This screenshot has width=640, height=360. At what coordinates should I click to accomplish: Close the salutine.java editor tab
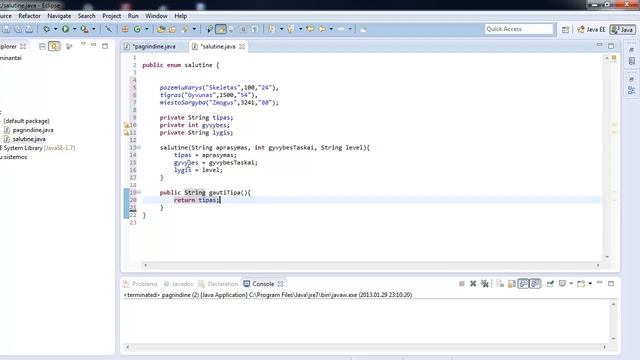click(x=242, y=47)
